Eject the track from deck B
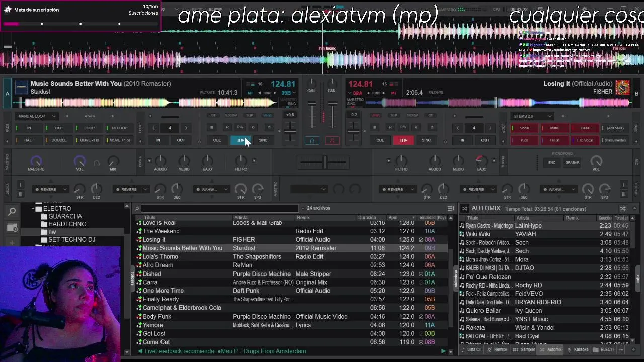This screenshot has height=362, width=644. point(432,128)
